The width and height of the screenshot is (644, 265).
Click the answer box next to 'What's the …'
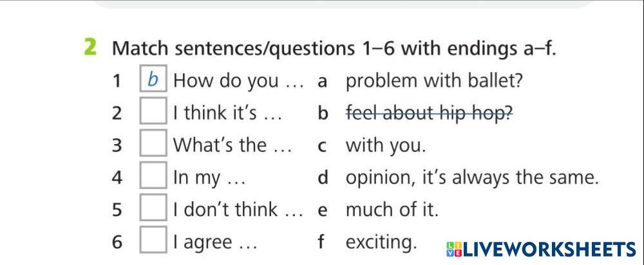click(x=153, y=145)
